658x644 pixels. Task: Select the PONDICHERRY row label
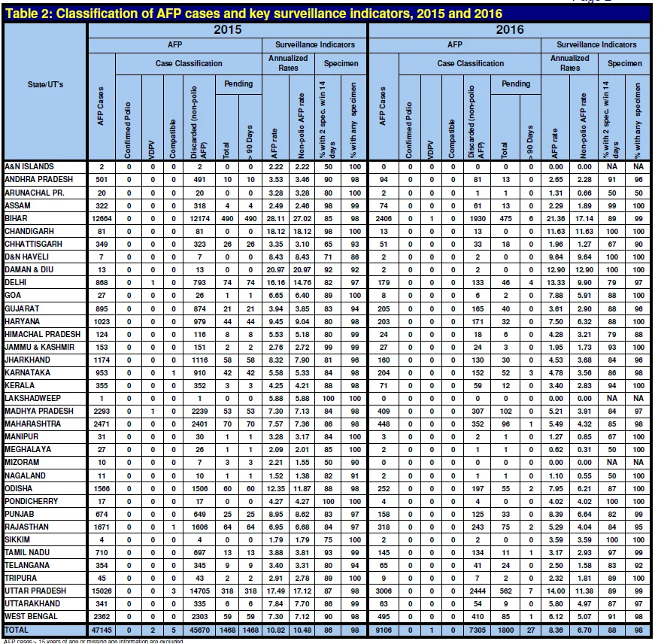[32, 502]
